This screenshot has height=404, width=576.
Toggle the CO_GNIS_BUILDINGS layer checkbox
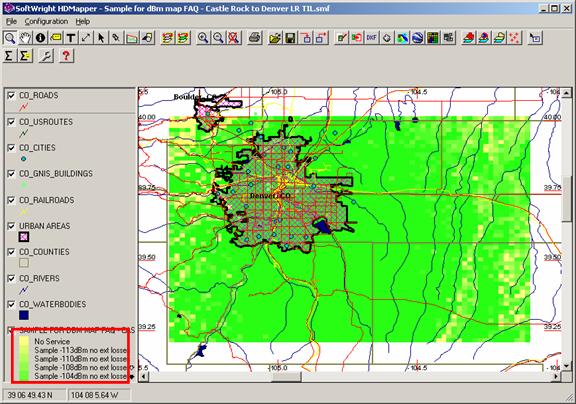point(11,174)
